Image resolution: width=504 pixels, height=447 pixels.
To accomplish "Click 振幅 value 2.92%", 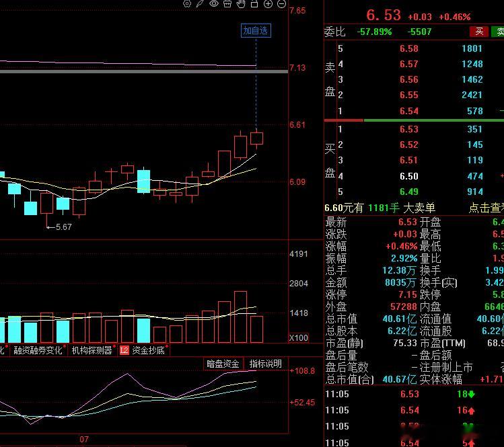I will coord(404,258).
